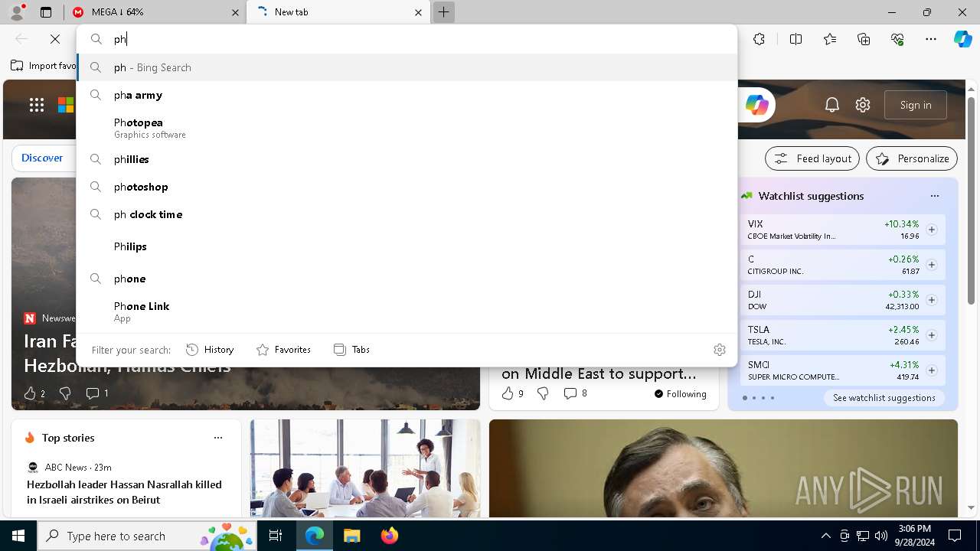
Task: Toggle Split screen icon
Action: [795, 39]
